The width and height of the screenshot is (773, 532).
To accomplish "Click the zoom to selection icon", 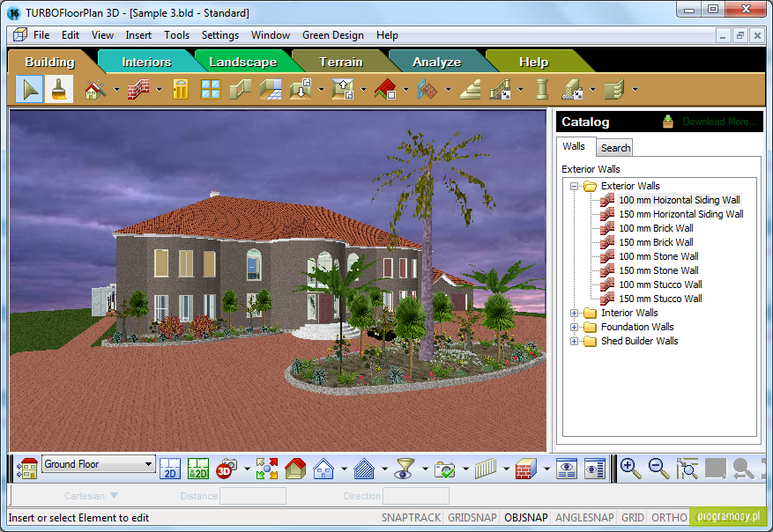I will [x=688, y=468].
